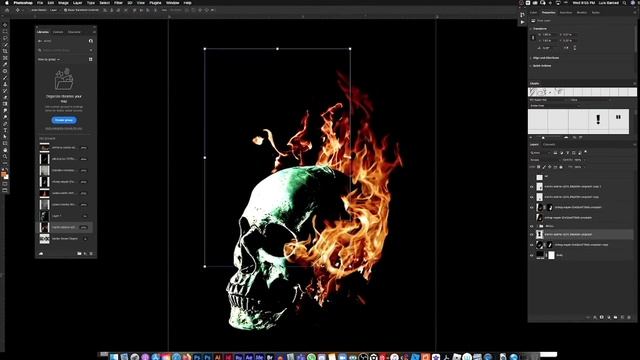
Task: Select the Clone Stamp tool
Action: (5, 84)
